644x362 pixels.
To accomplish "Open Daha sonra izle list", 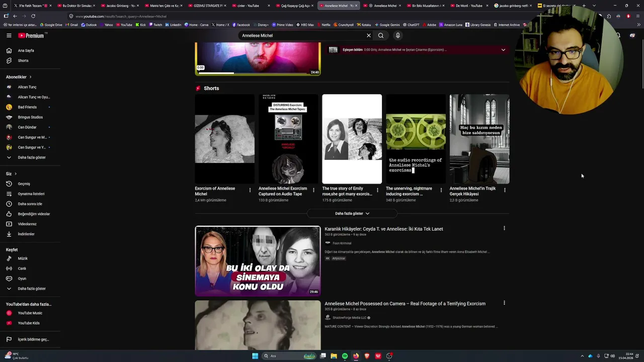I will tap(30, 204).
